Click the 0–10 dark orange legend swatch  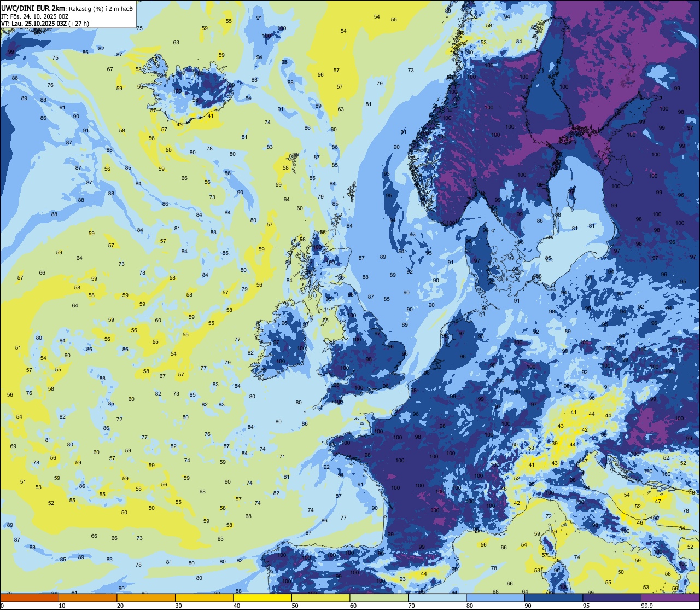pyautogui.click(x=30, y=597)
